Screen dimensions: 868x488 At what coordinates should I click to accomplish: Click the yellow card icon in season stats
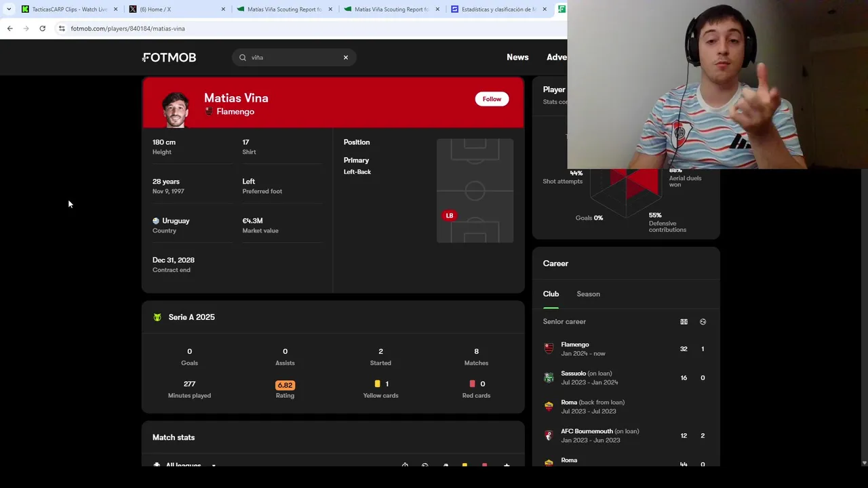[x=378, y=384]
